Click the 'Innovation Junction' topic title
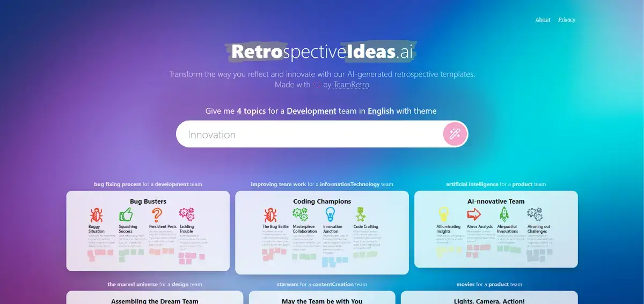This screenshot has height=304, width=644. pos(333,229)
